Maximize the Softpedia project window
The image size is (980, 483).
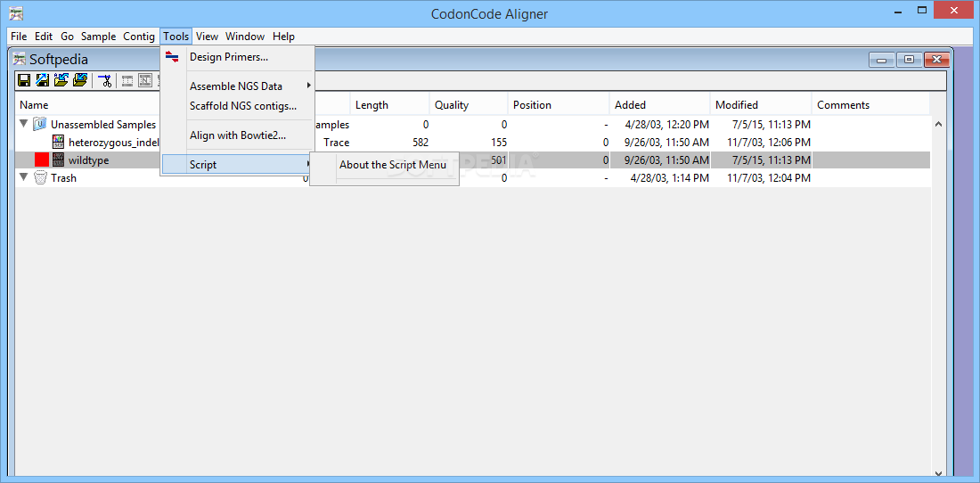click(x=910, y=60)
